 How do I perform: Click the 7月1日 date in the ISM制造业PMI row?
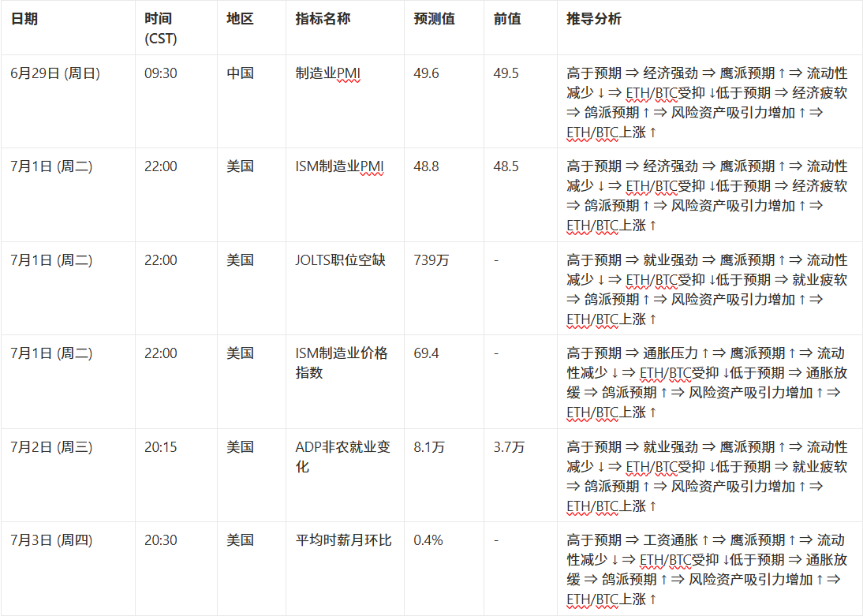[51, 166]
